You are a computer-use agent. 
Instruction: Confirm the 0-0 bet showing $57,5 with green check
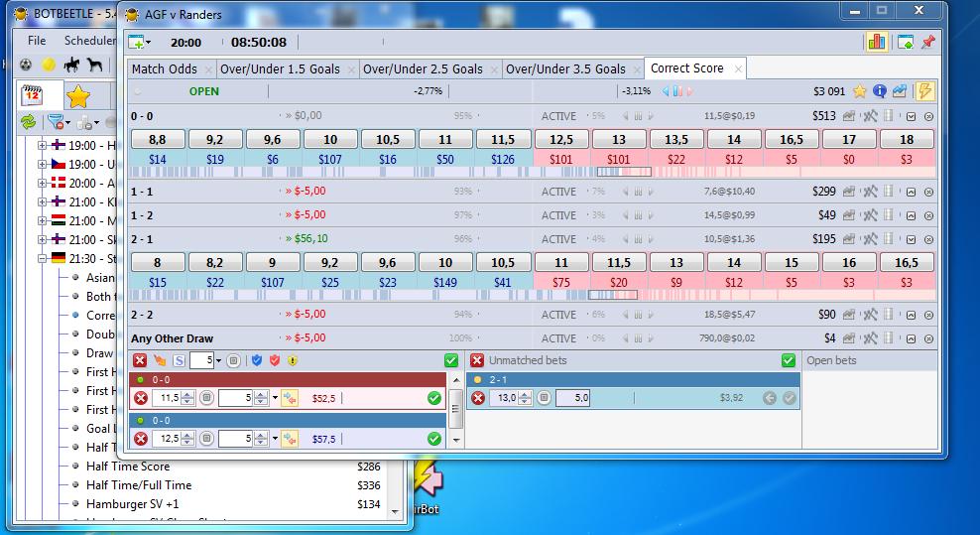tap(434, 439)
